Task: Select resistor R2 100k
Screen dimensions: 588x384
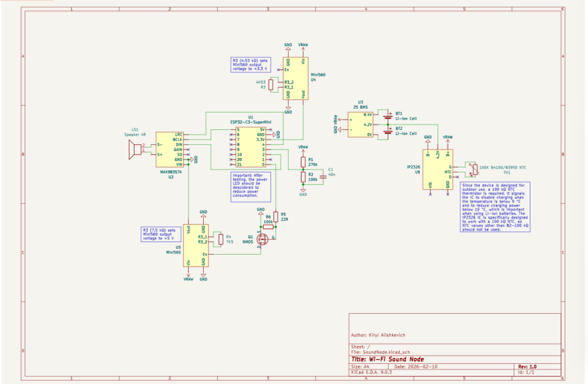Action: [303, 177]
